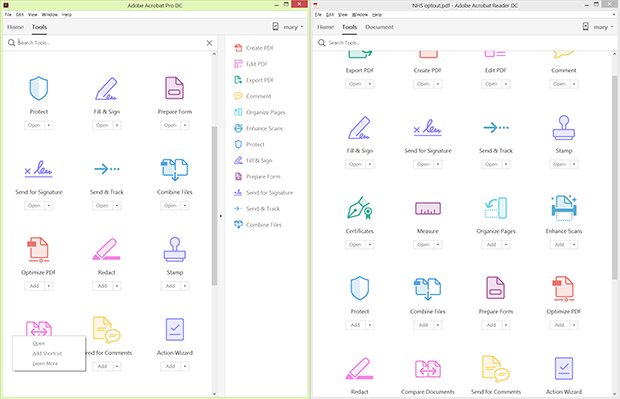Click the Fill & Sign icon in Reader
620x399 pixels.
[x=359, y=128]
